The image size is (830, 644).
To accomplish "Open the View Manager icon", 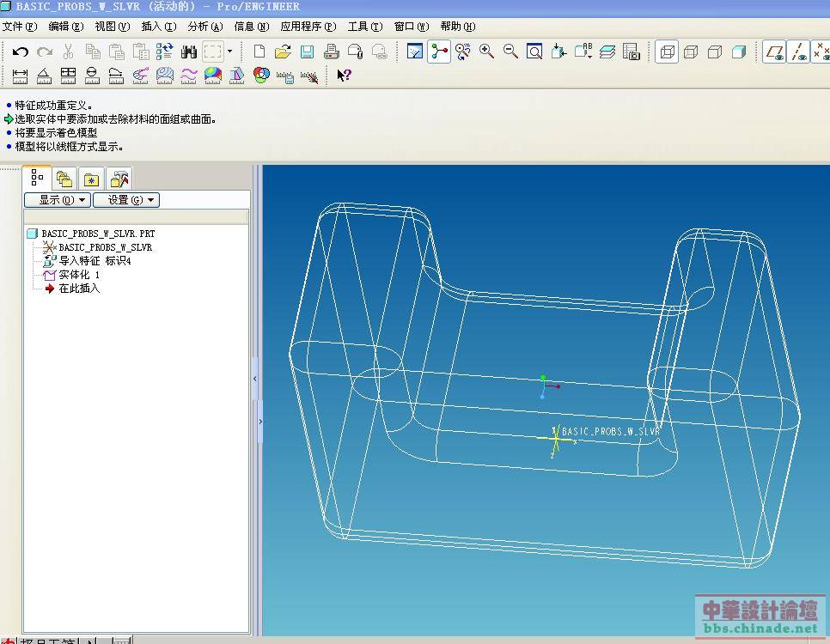I will pyautogui.click(x=631, y=52).
